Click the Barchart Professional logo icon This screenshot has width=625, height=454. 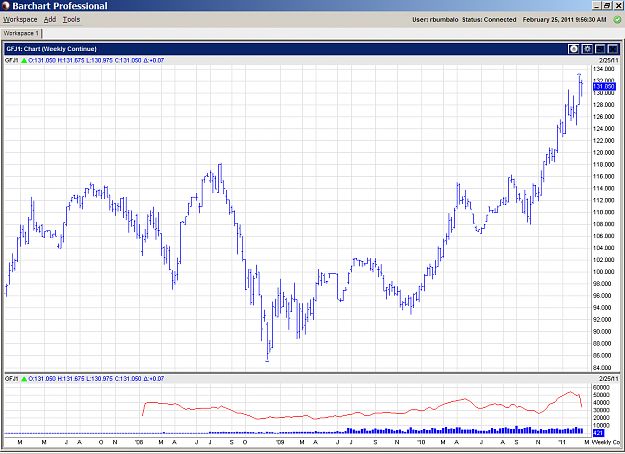(6, 6)
